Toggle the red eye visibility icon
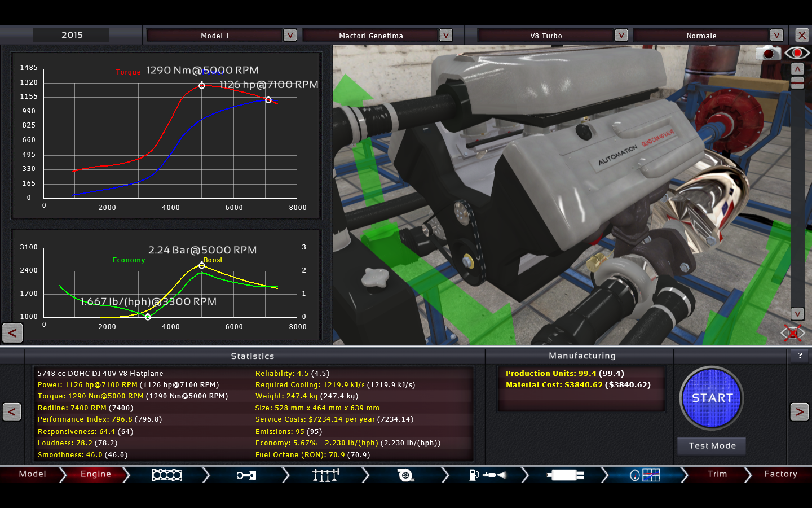The image size is (812, 508). [x=797, y=53]
